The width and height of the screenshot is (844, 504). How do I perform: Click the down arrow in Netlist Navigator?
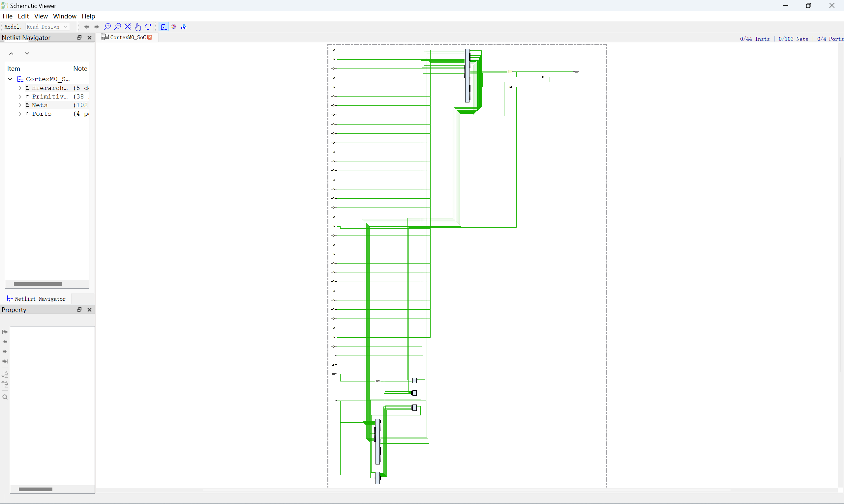click(x=27, y=54)
